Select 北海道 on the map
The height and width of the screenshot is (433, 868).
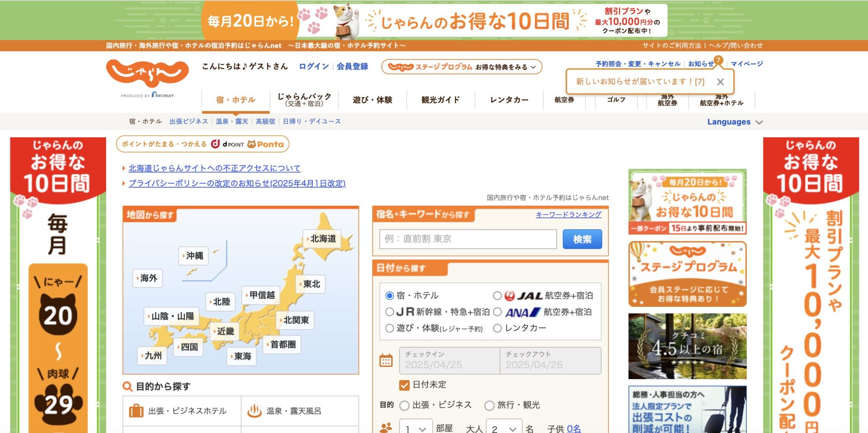click(x=323, y=239)
